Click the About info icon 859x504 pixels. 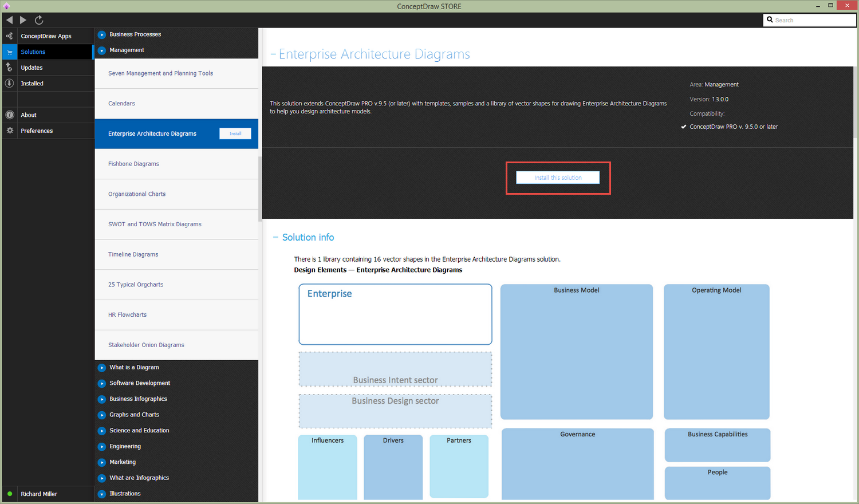(x=9, y=115)
